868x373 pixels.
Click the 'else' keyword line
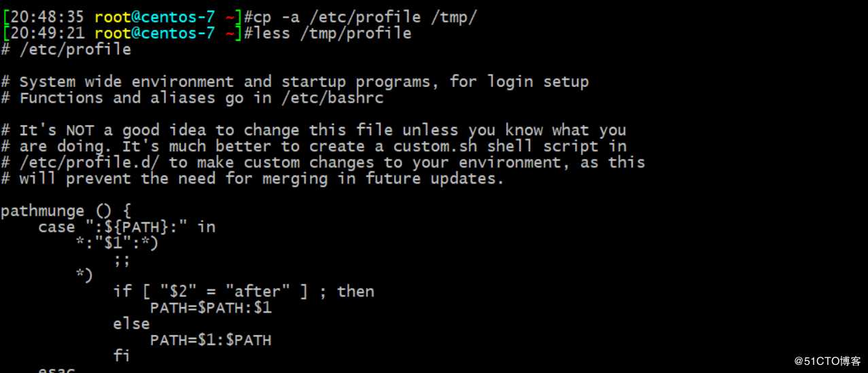131,324
